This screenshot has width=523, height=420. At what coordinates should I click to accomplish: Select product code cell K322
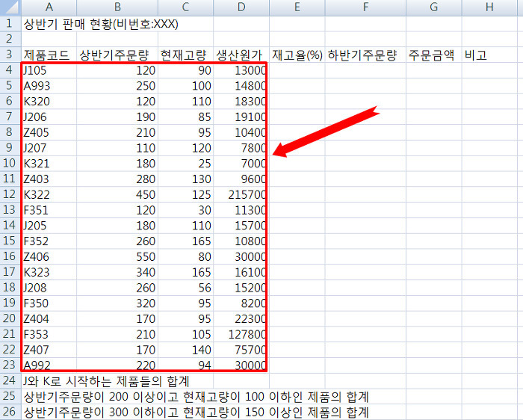pyautogui.click(x=49, y=194)
